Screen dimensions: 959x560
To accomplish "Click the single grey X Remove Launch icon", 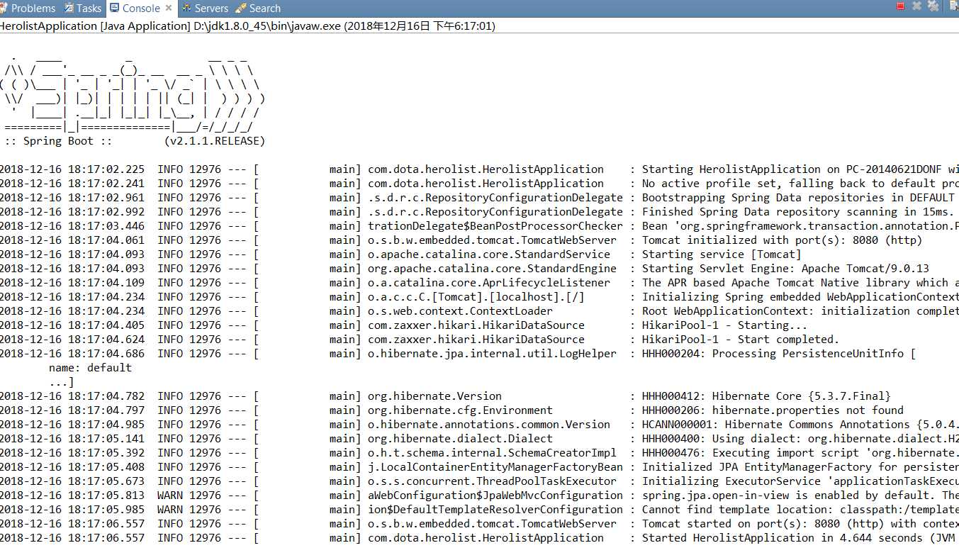I will point(917,6).
